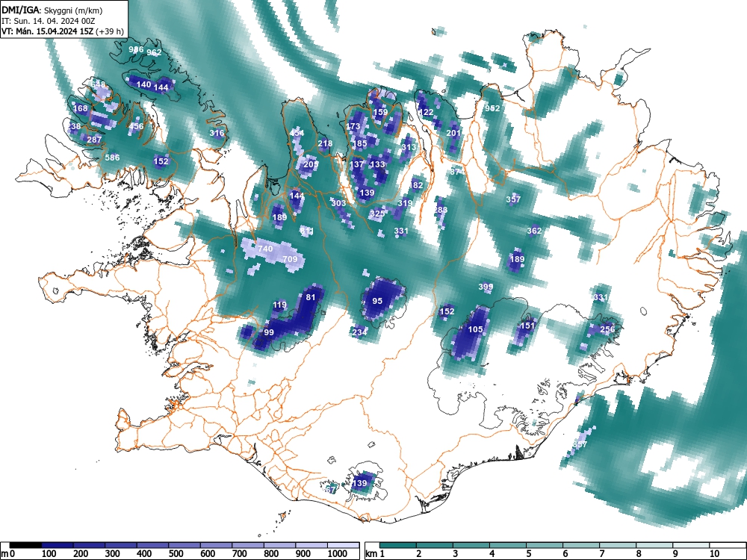Select the visibility value 962 on the map
The image size is (747, 560).
155,52
